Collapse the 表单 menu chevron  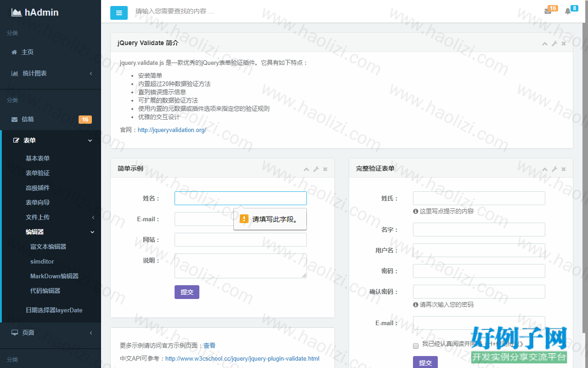[x=90, y=141]
